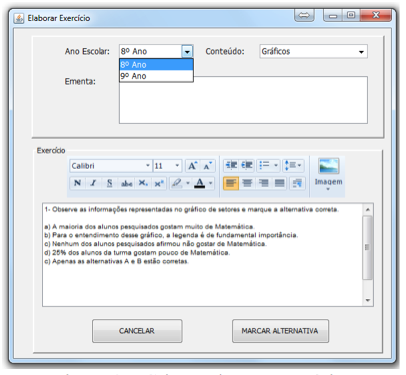The image size is (406, 375).
Task: Toggle bold with the N icon
Action: 77,183
